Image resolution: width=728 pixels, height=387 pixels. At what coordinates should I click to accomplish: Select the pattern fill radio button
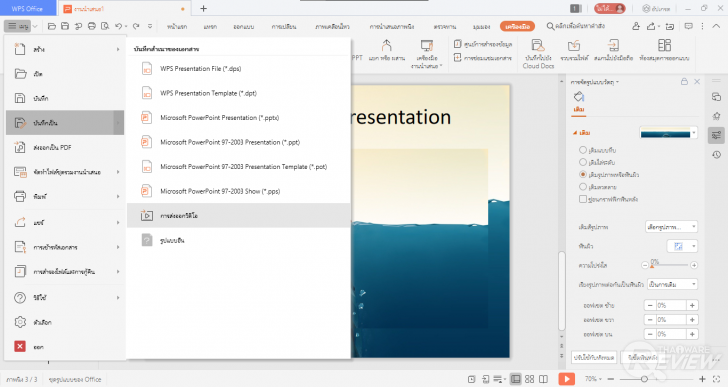coord(583,187)
